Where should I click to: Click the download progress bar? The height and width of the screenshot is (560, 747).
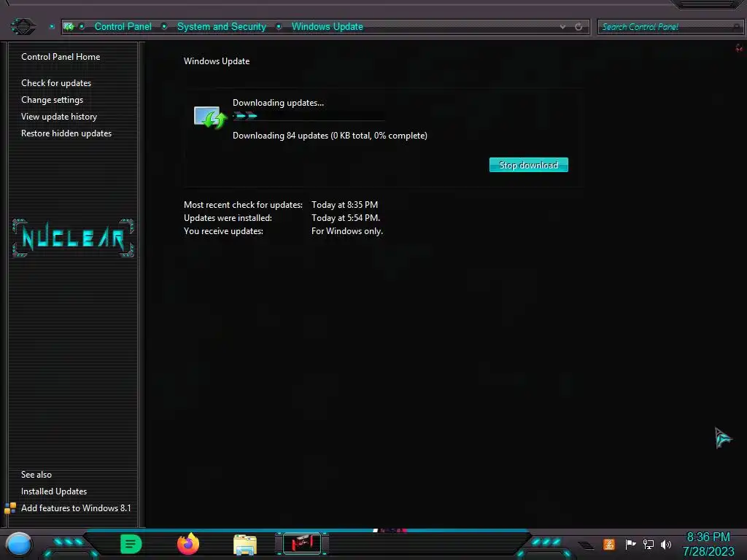tap(309, 116)
